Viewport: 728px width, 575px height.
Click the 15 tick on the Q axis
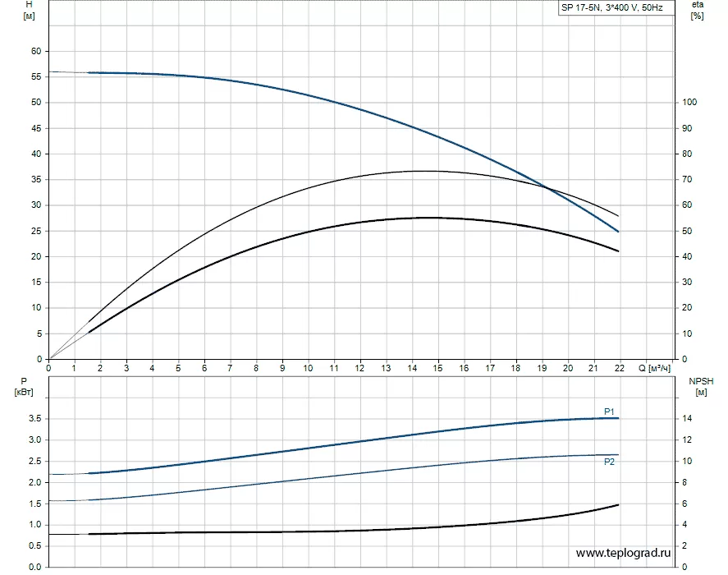click(437, 368)
